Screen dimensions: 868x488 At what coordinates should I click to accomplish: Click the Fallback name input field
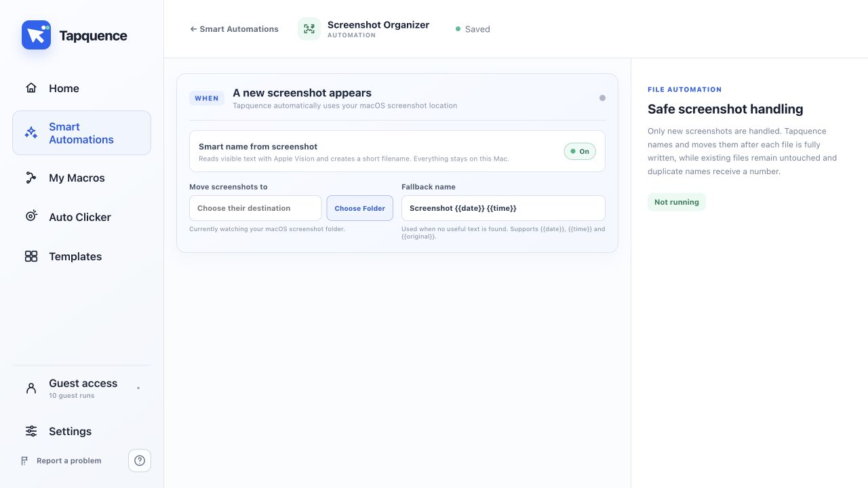click(503, 208)
